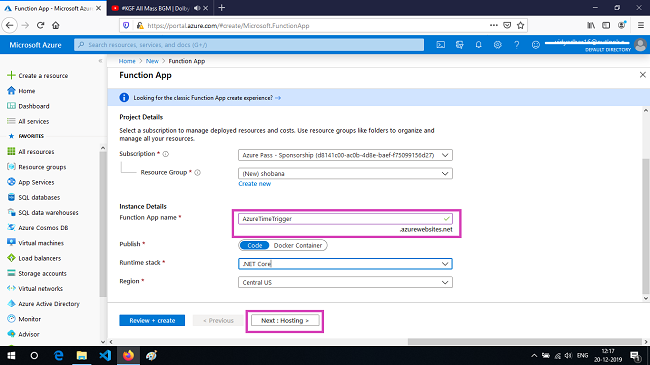Viewport: 650px width, 365px height.
Task: Click the Create a resource plus icon
Action: click(x=11, y=75)
